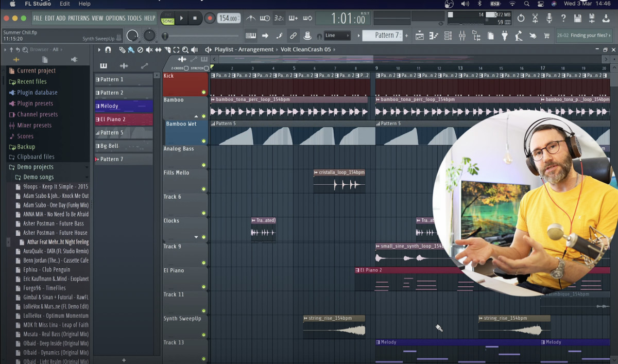618x364 pixels.
Task: Open the help question mark icon
Action: tap(563, 18)
